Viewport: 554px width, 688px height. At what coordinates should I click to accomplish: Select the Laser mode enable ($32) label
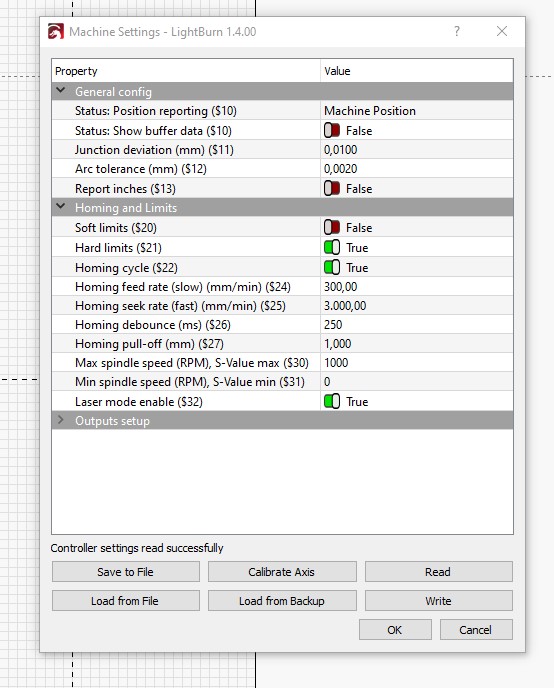pos(139,402)
